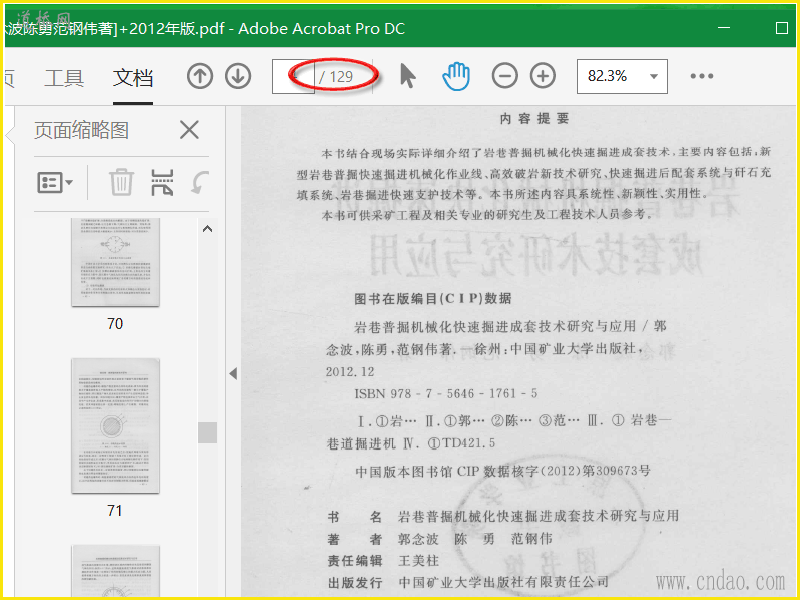
Task: Zoom out with the minus button
Action: pyautogui.click(x=505, y=76)
